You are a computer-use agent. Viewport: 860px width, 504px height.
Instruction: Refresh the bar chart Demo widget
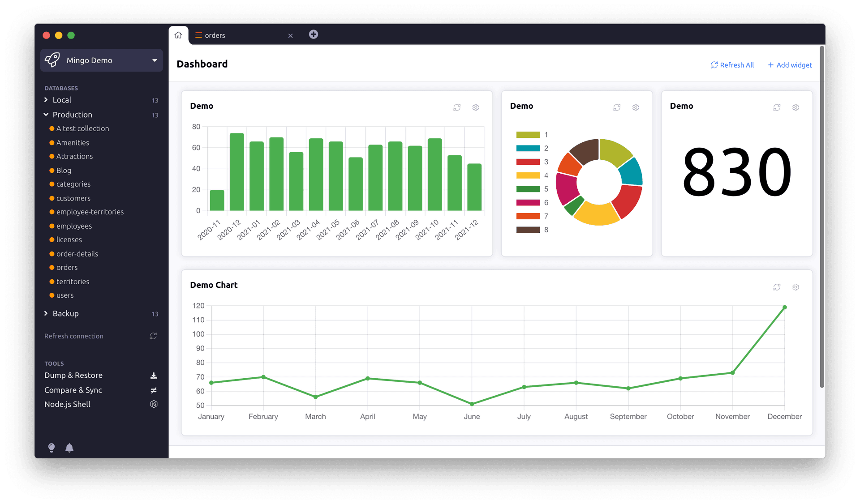pyautogui.click(x=457, y=107)
